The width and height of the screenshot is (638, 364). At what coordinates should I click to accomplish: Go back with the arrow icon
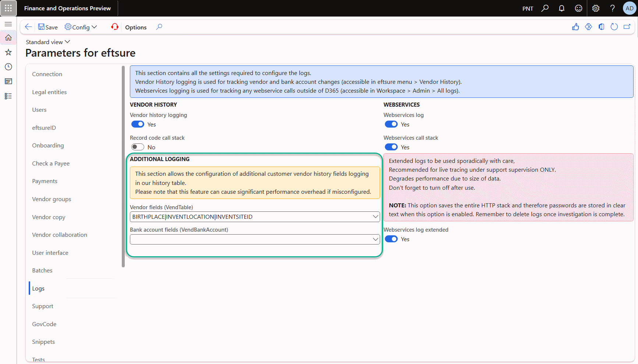pyautogui.click(x=28, y=27)
